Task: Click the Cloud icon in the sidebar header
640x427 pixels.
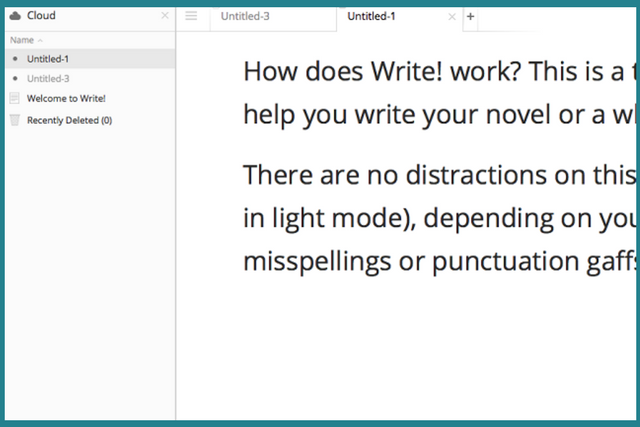Action: click(x=15, y=16)
